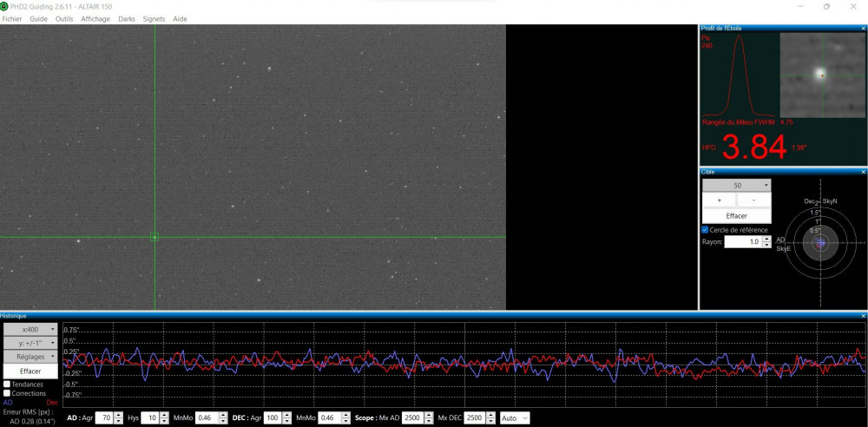Click the blue AD legend label
Image resolution: width=868 pixels, height=427 pixels.
tap(8, 403)
